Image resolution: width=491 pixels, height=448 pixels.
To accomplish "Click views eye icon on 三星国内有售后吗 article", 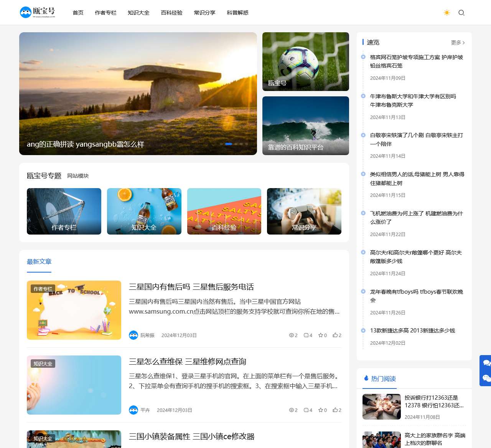I will (x=292, y=335).
